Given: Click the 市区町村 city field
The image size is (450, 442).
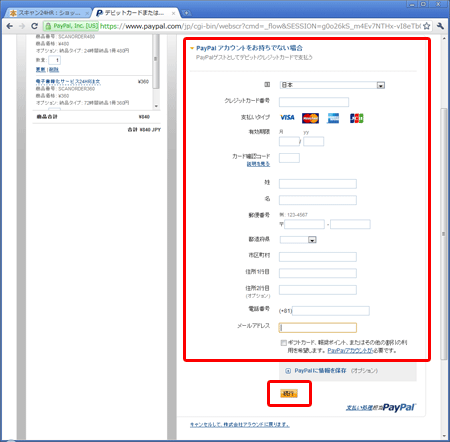Looking at the screenshot, I should click(x=318, y=257).
